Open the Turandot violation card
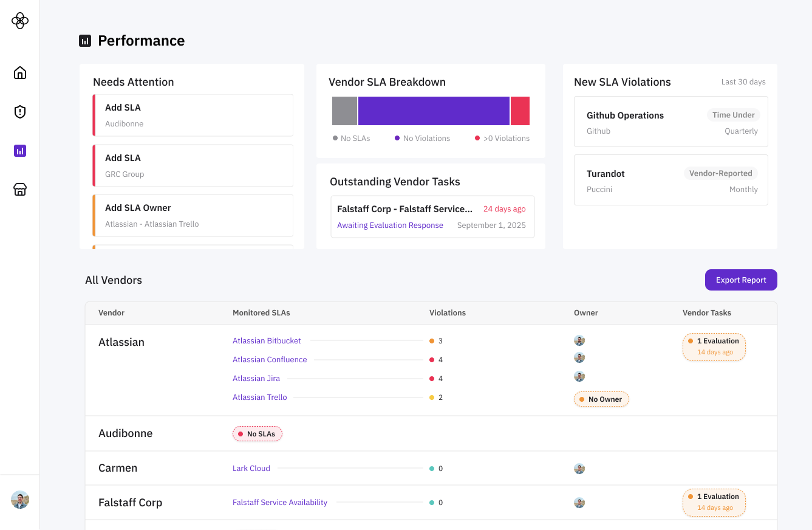 click(x=670, y=180)
